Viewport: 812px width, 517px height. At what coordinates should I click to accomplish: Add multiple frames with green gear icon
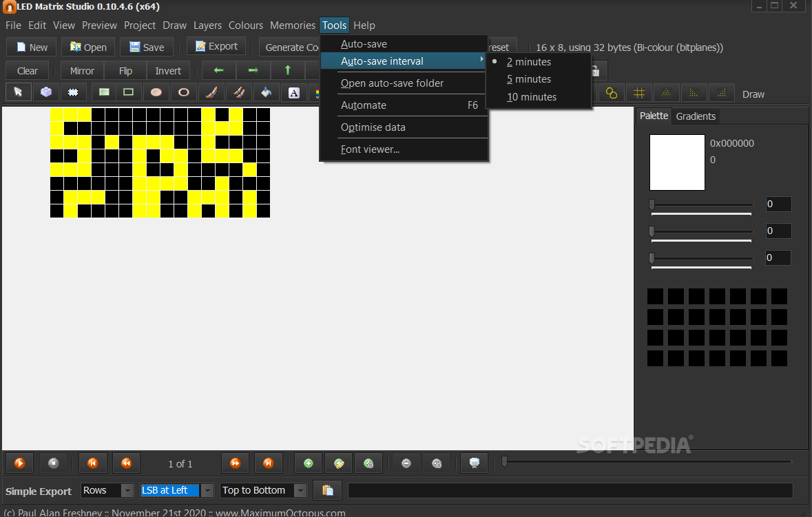pyautogui.click(x=368, y=463)
